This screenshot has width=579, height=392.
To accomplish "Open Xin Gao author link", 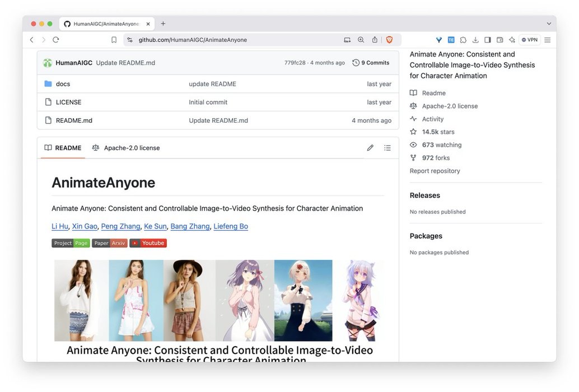I will (85, 226).
